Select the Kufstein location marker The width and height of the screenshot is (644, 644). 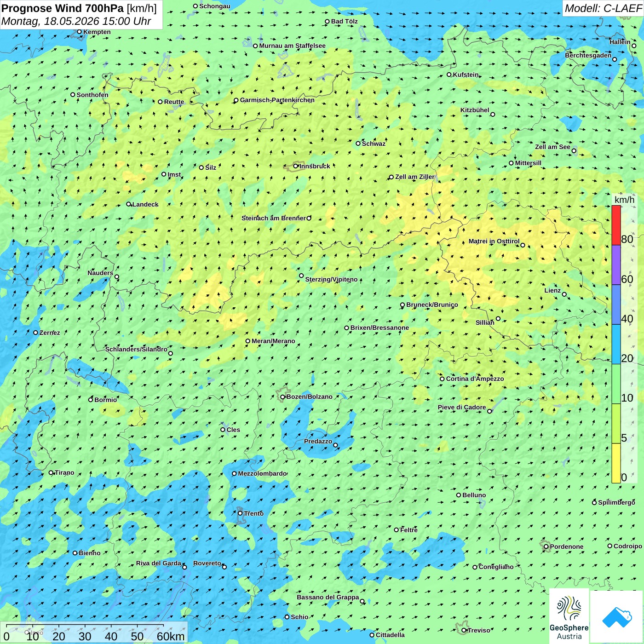tap(449, 75)
